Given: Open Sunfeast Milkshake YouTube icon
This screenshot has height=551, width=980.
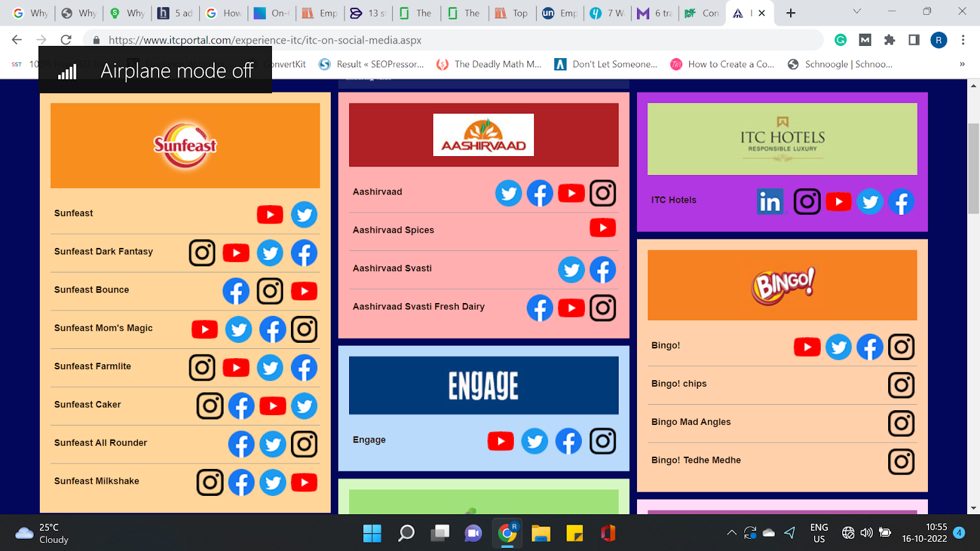Looking at the screenshot, I should point(304,482).
